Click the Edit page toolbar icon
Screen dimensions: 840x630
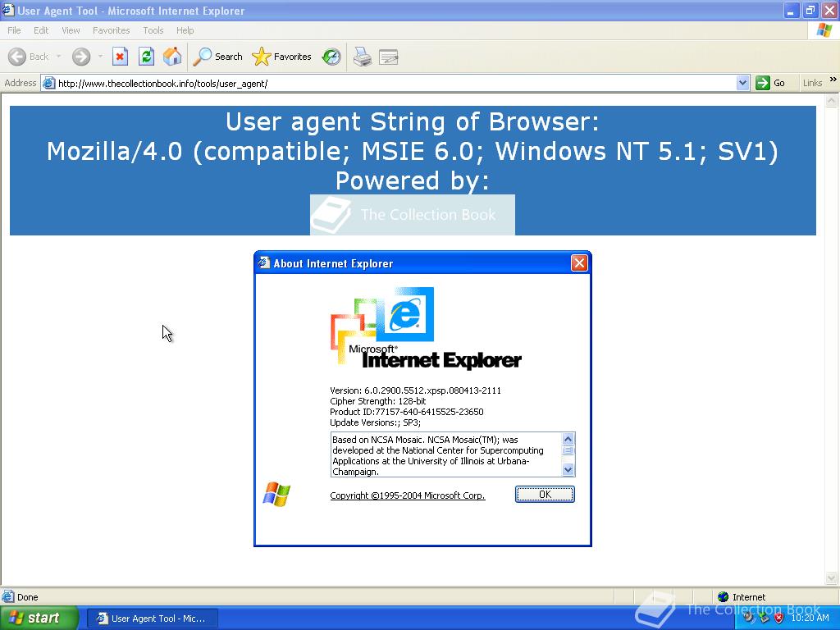click(389, 57)
